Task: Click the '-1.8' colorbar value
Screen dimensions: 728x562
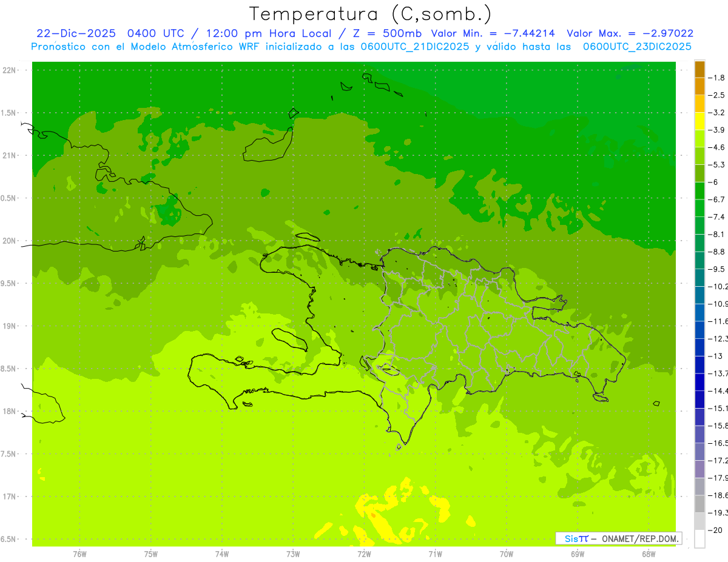Action: (x=716, y=78)
